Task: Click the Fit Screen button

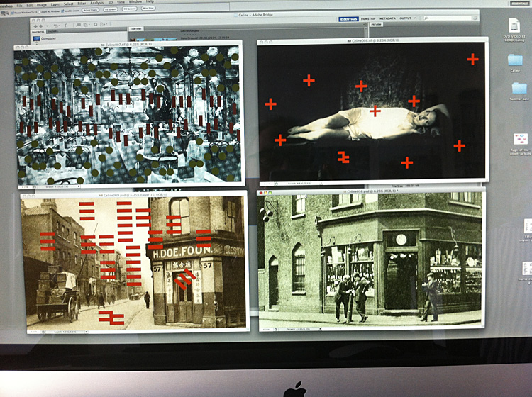Action: (110, 9)
